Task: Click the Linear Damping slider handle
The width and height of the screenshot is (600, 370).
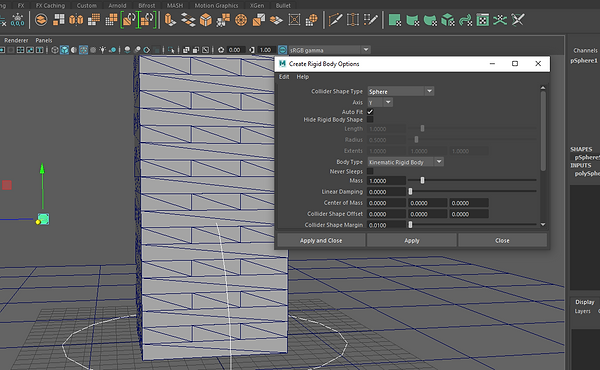Action: pos(410,191)
